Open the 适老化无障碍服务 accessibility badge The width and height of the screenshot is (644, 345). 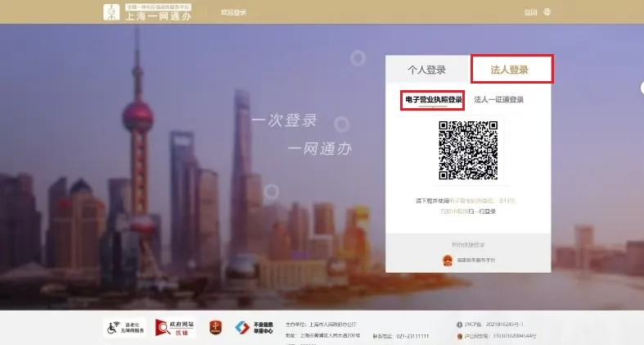pyautogui.click(x=124, y=328)
